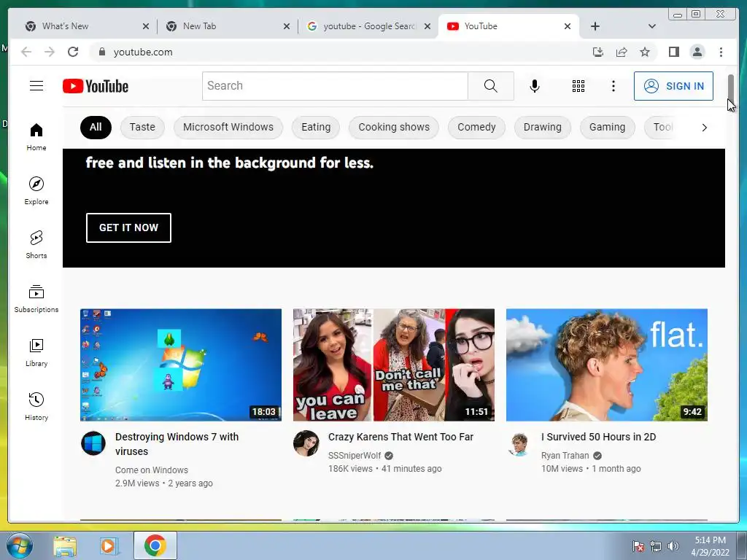This screenshot has width=747, height=560.
Task: Select the active YouTube tab
Action: pos(505,26)
